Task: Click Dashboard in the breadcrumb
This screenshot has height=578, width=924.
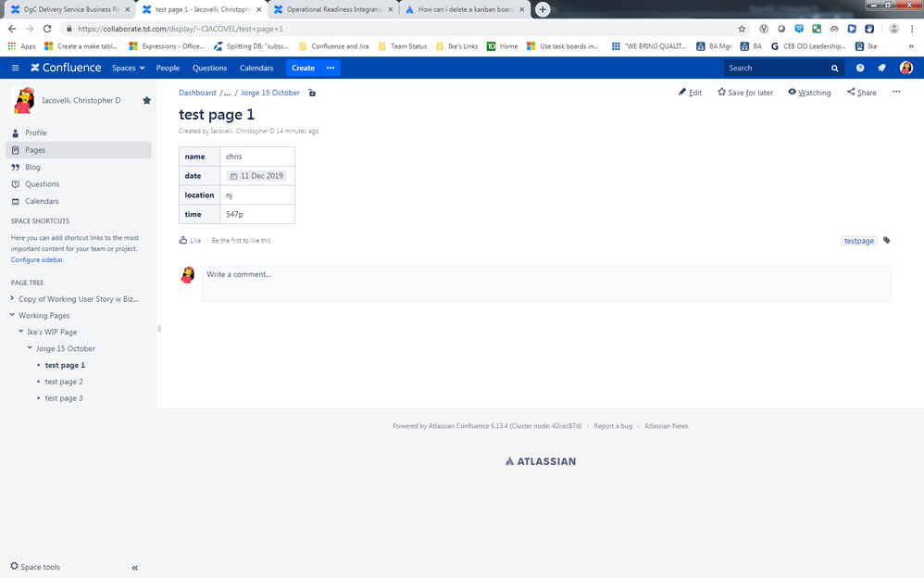Action: [x=197, y=93]
